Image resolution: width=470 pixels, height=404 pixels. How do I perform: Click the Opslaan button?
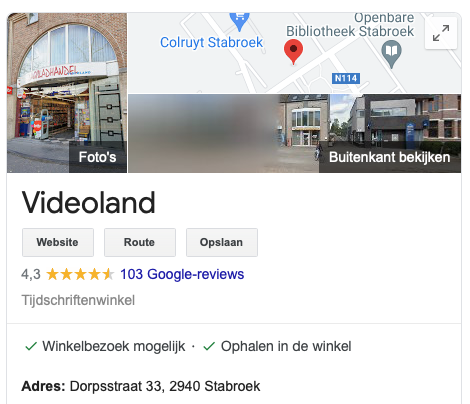[x=222, y=242]
